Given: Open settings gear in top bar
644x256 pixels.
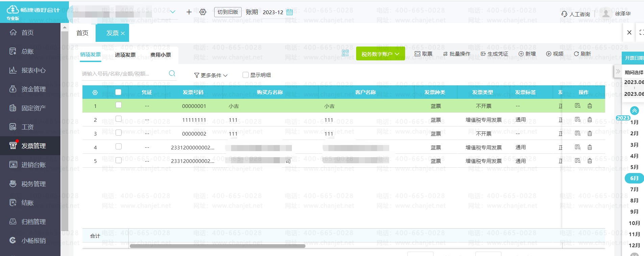Looking at the screenshot, I should pyautogui.click(x=203, y=12).
